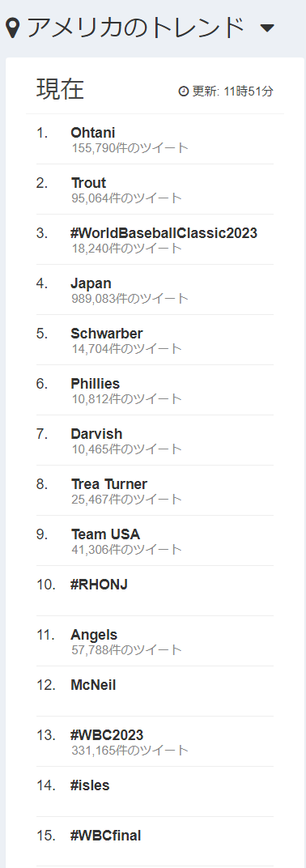Open the Trea Turner trend

[x=109, y=484]
